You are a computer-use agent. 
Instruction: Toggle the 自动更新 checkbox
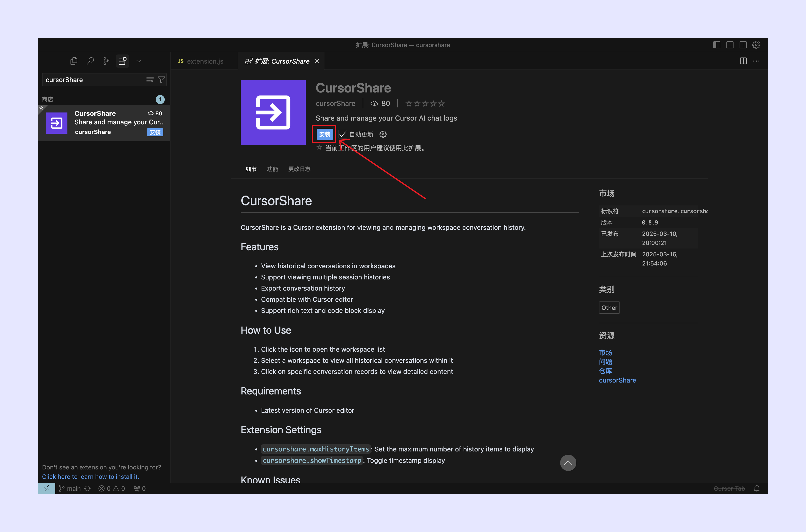pyautogui.click(x=342, y=134)
